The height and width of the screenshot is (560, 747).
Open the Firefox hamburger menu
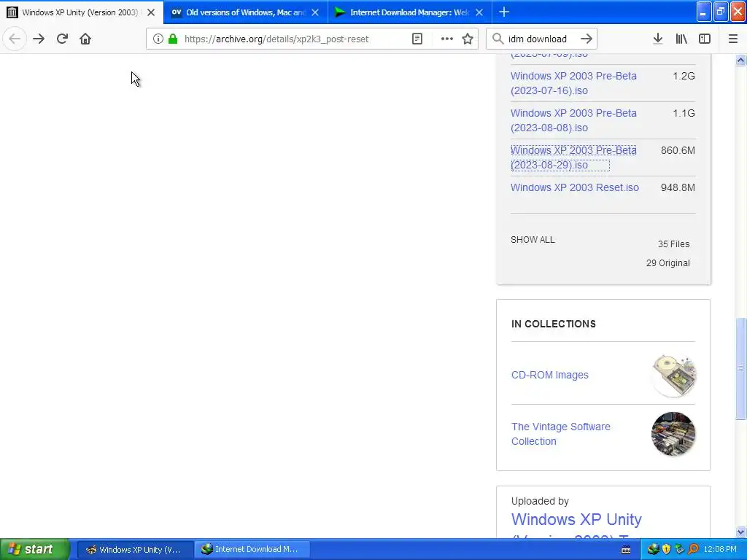[732, 39]
